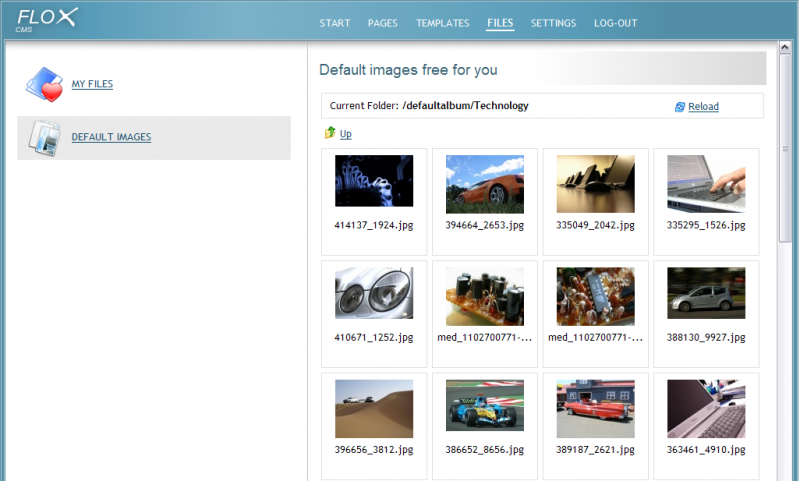Open the SETTINGS menu item
Screen dimensions: 800x481
(553, 23)
